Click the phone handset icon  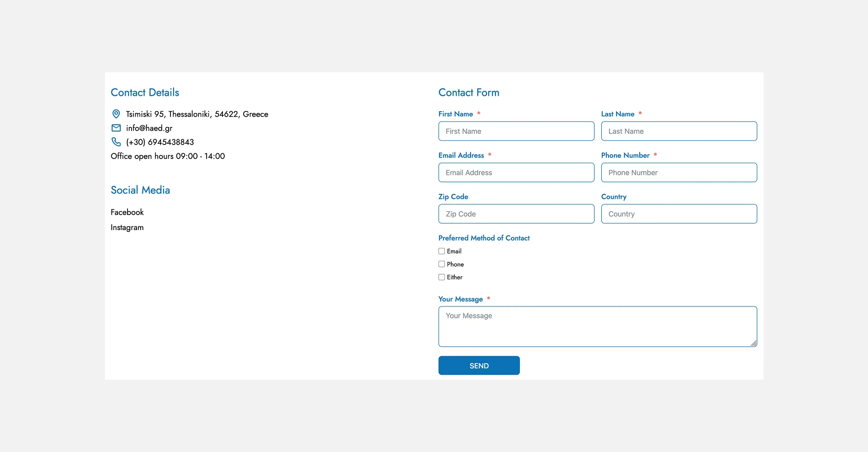[116, 142]
